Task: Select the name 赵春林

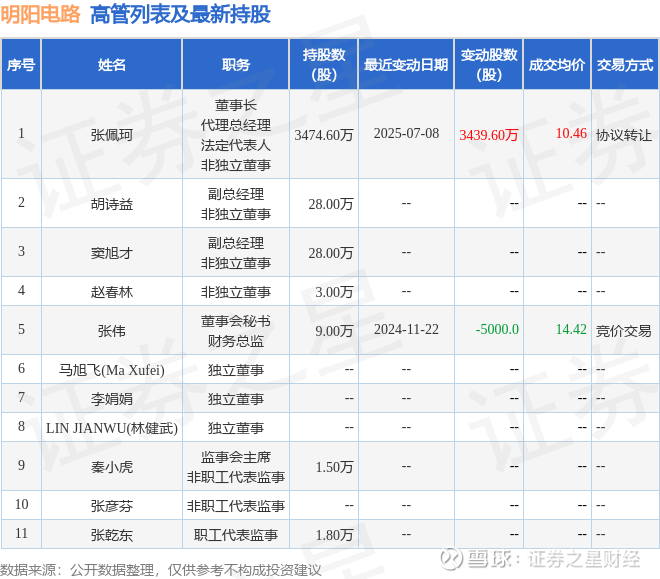Action: point(112,292)
